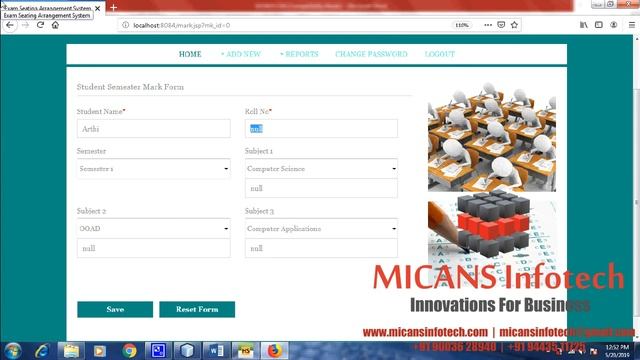Screen dimensions: 640x360
Task: Go back with the browser back arrow
Action: (10, 25)
